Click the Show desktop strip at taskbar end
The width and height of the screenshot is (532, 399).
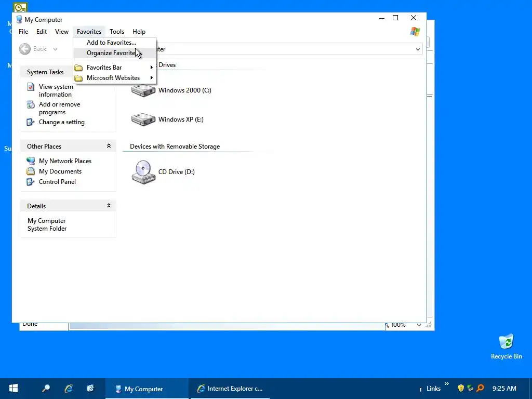[530, 389]
